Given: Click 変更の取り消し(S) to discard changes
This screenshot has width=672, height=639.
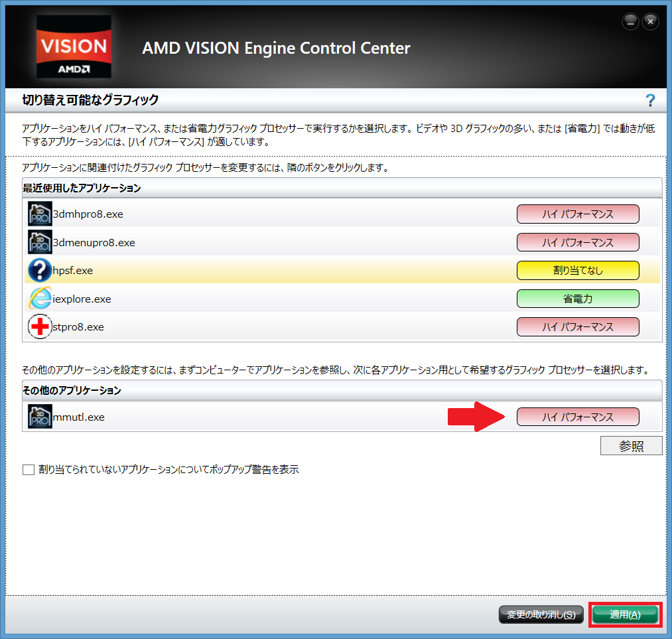Looking at the screenshot, I should (541, 614).
